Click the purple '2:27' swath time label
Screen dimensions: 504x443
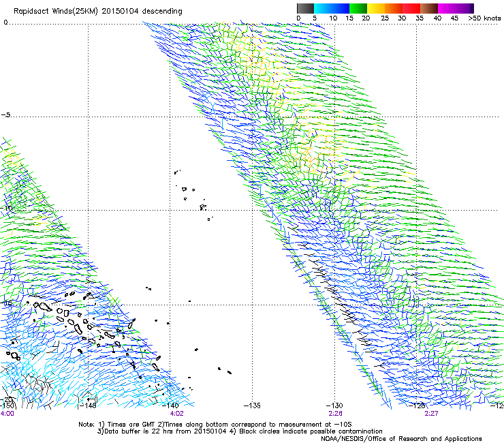(x=431, y=414)
